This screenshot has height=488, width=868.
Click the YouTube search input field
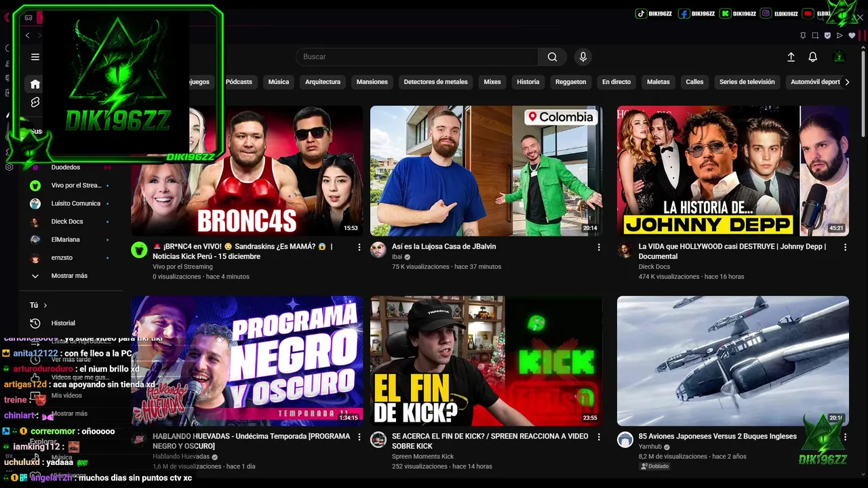click(417, 57)
